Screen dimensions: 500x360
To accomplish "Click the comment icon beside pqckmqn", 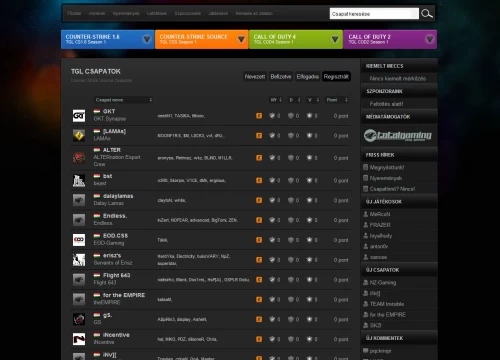I will click(x=366, y=350).
